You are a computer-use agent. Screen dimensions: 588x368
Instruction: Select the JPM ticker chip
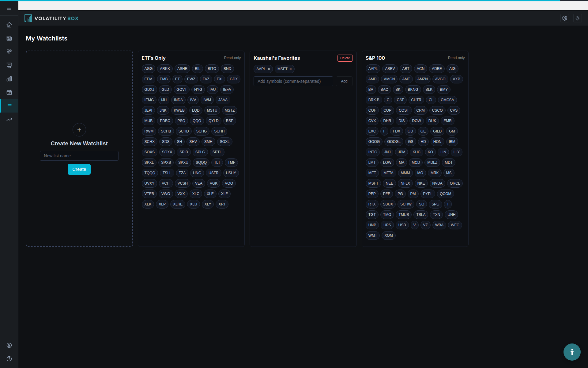[401, 152]
